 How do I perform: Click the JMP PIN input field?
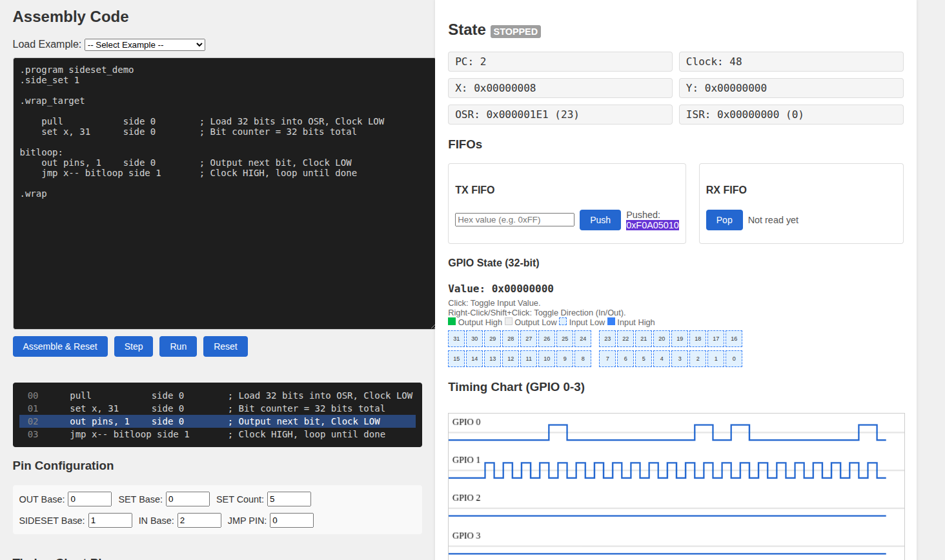coord(291,520)
